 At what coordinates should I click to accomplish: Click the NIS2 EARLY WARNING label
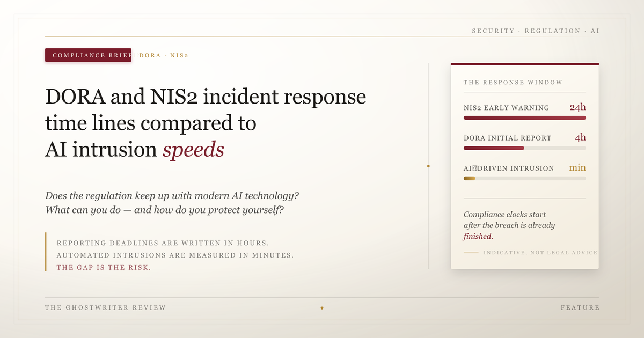[x=507, y=108]
